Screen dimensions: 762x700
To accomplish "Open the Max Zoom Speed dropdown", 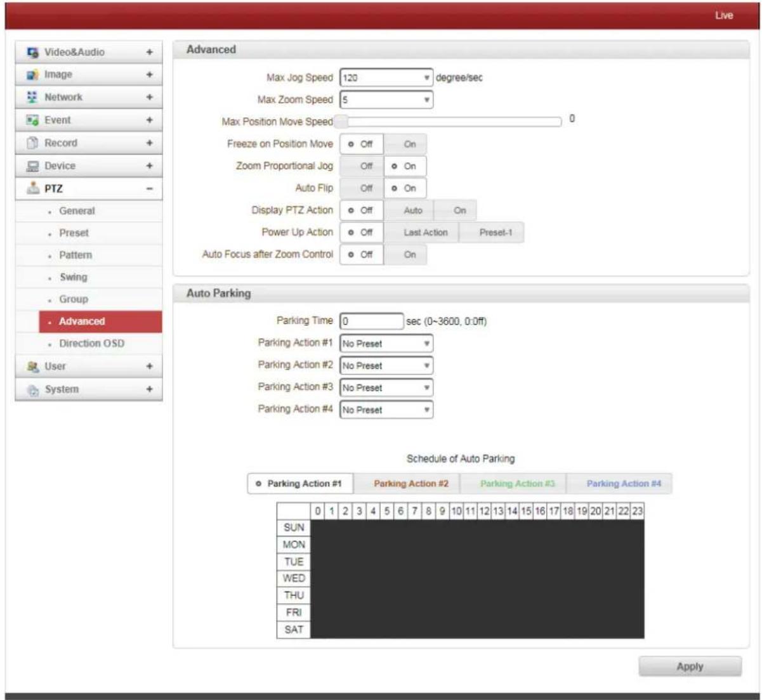I will (386, 100).
